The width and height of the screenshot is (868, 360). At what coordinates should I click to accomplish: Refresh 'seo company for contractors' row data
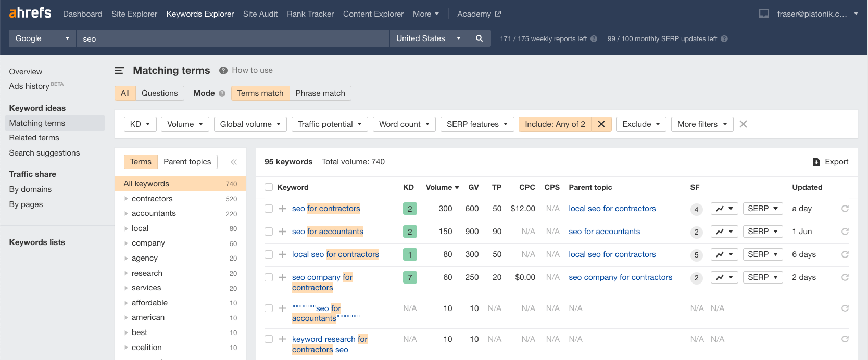click(845, 277)
